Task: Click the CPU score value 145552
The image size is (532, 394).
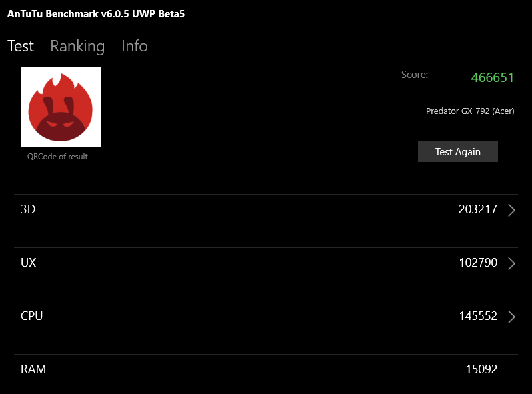Action: click(478, 316)
